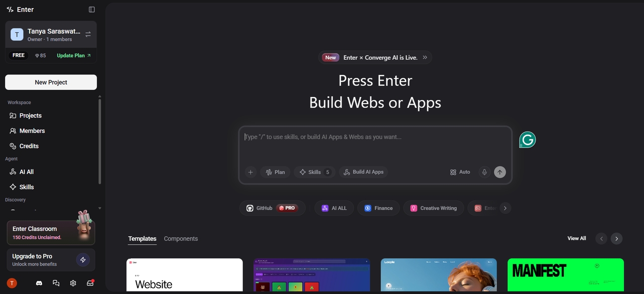Select the AI ALL suggestion chip
Screen dimensions: 644x294
pos(334,208)
